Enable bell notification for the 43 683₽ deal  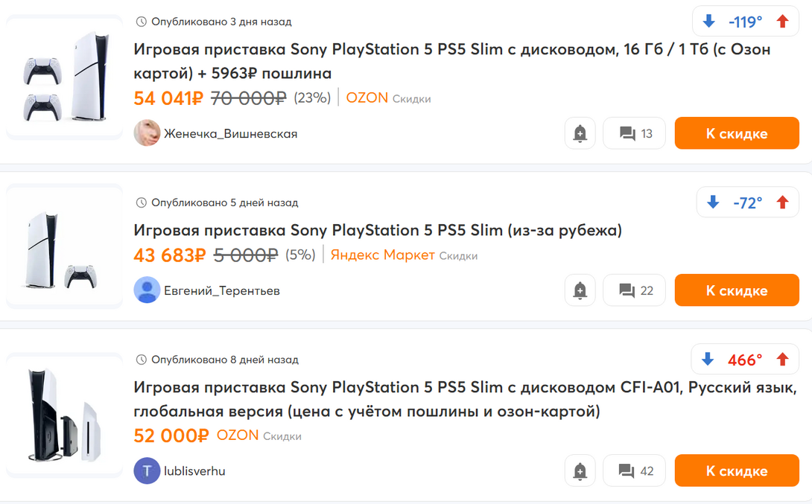coord(580,290)
